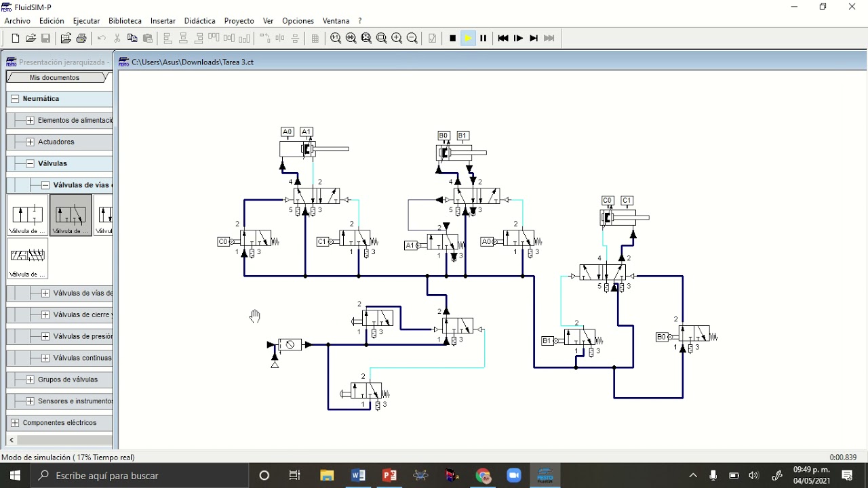Screen dimensions: 868x488
Task: Click the Print icon
Action: [x=81, y=39]
